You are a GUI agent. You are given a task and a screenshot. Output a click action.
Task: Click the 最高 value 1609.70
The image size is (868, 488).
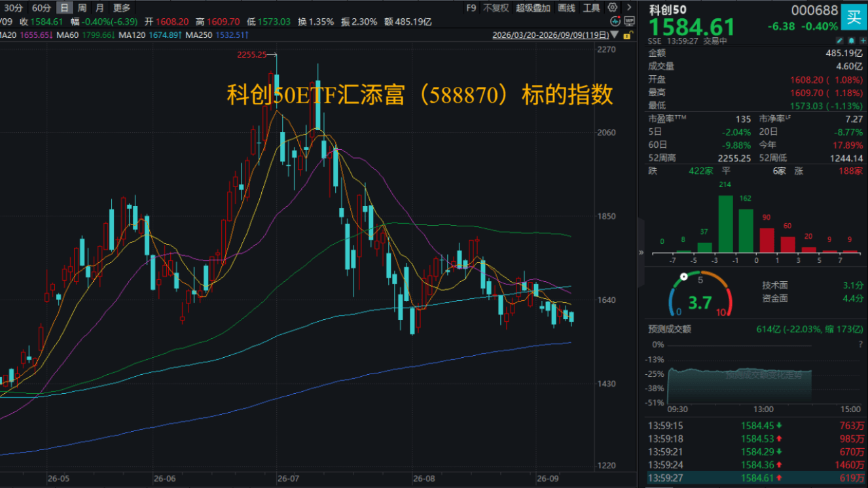[x=805, y=92]
